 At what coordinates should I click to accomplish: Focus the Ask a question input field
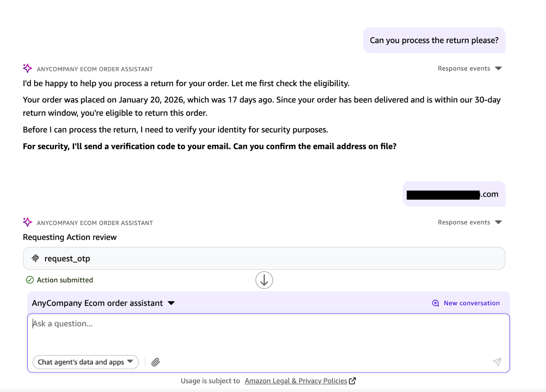(x=267, y=332)
